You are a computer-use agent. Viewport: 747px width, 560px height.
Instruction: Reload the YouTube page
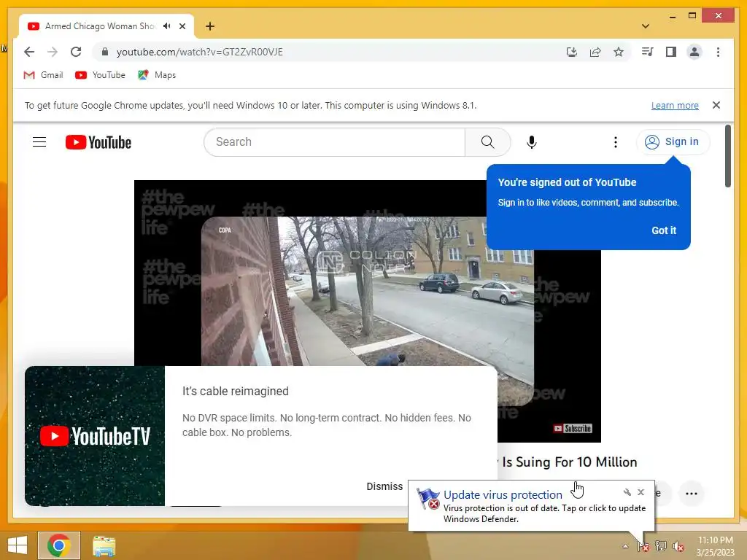[x=76, y=52]
